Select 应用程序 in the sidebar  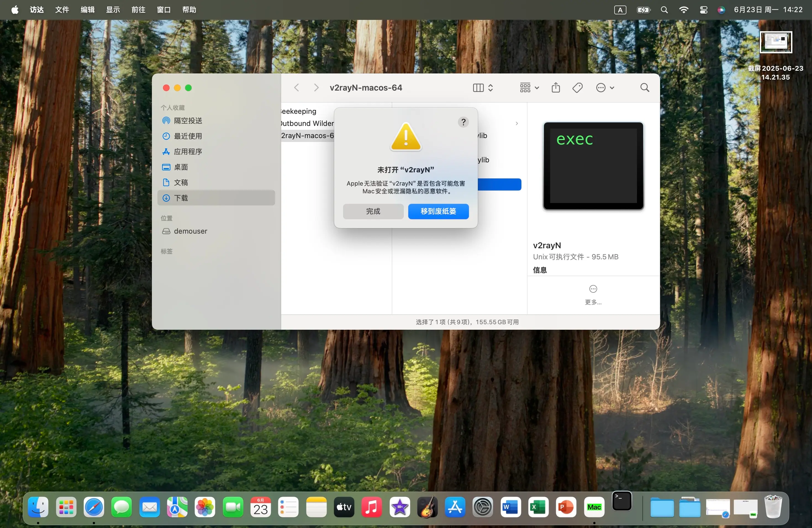(216, 151)
